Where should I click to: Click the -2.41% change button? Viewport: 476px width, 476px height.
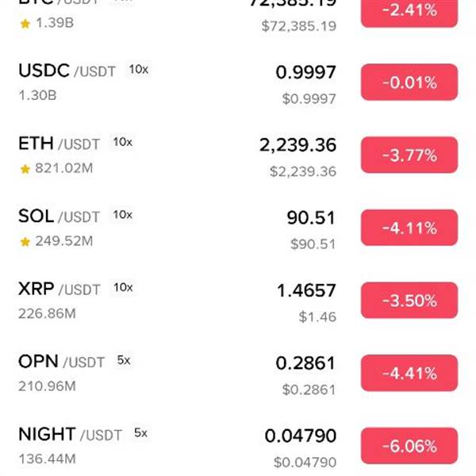(409, 11)
